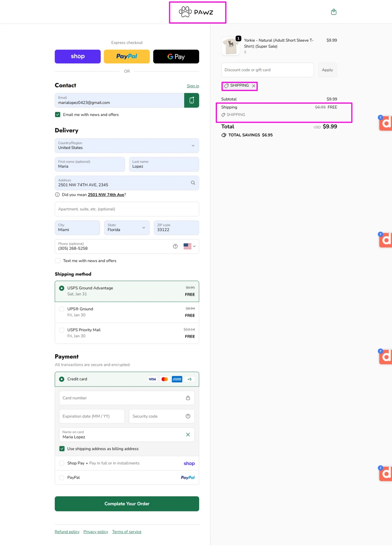Click the phone field help question icon
392x546 pixels.
coord(175,246)
